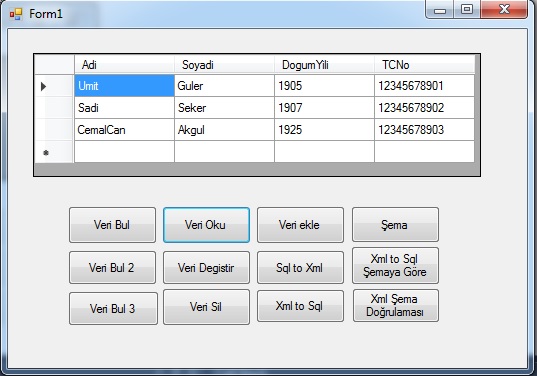This screenshot has width=537, height=376.
Task: Select row header with the arrow indicator
Action: tap(54, 86)
